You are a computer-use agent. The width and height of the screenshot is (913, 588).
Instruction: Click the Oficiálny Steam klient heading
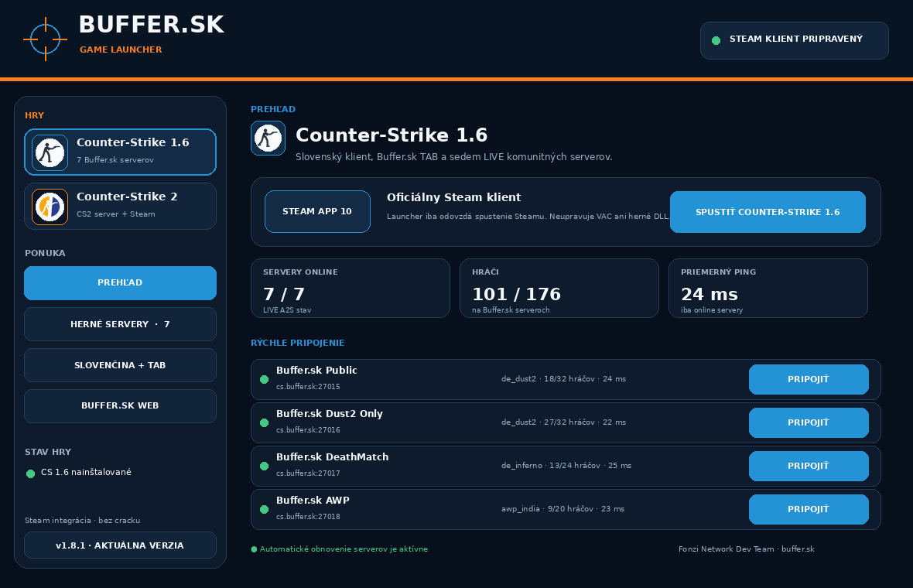(x=453, y=197)
